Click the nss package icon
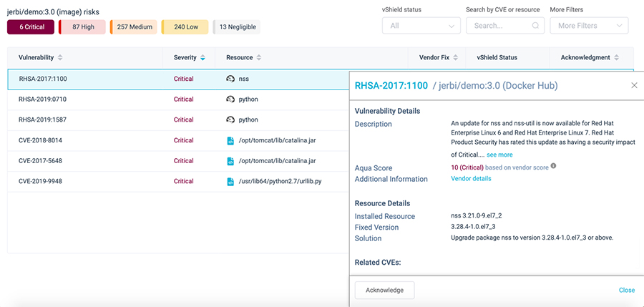 point(230,79)
